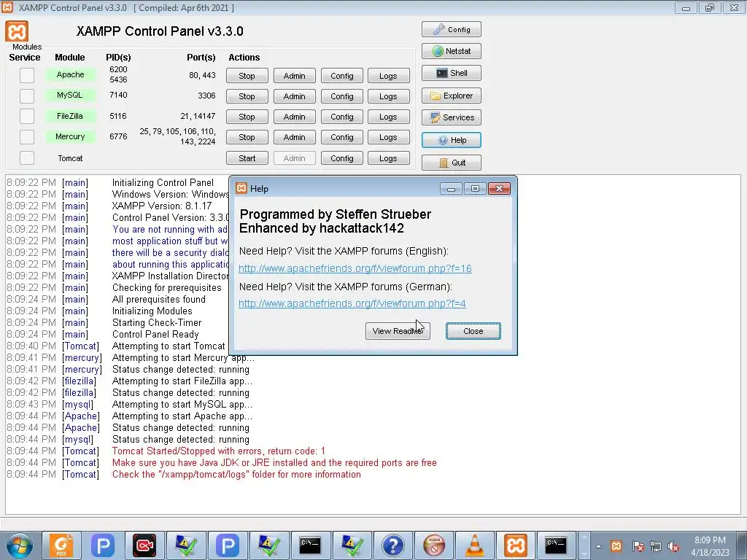
Task: Open the German XAMPP forum link
Action: 352,304
